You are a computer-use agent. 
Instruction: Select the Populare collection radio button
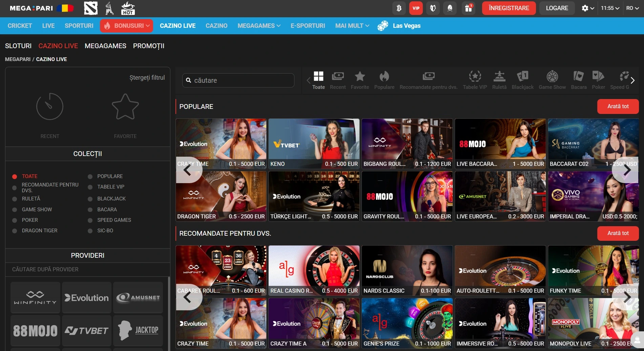pos(90,177)
